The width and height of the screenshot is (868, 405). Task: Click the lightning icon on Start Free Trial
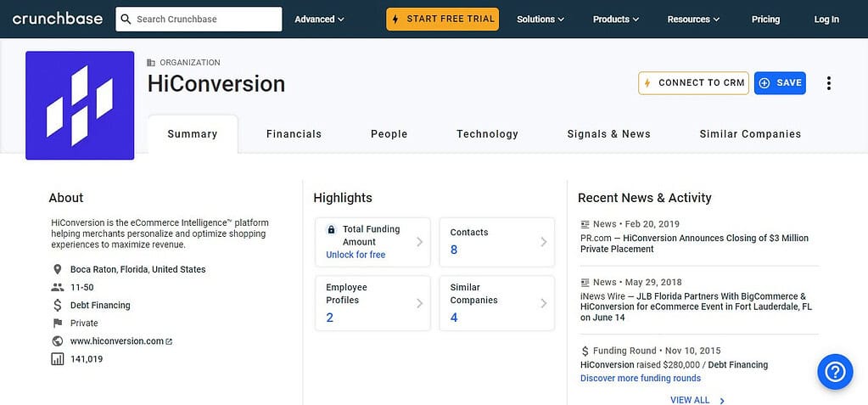coord(395,19)
